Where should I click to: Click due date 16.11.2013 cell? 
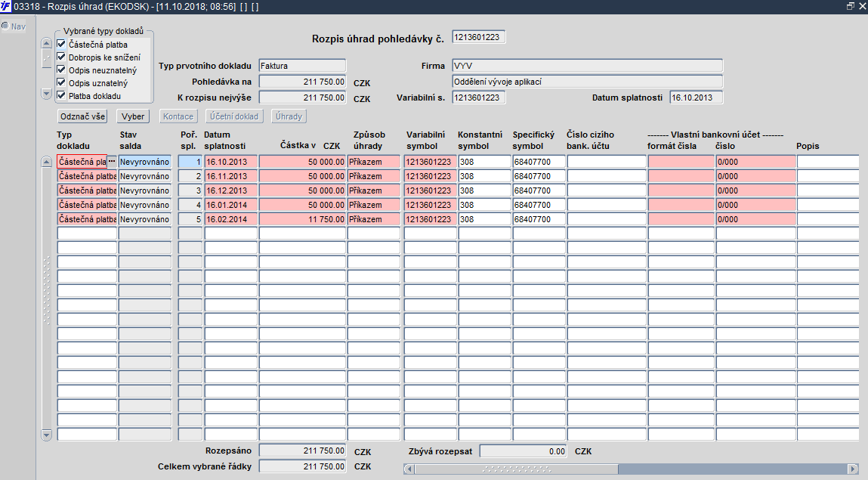point(231,176)
